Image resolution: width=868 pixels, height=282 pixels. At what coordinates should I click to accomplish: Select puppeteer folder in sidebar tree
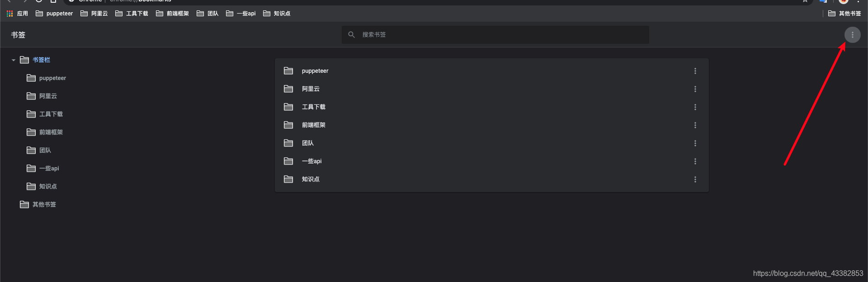click(x=47, y=78)
